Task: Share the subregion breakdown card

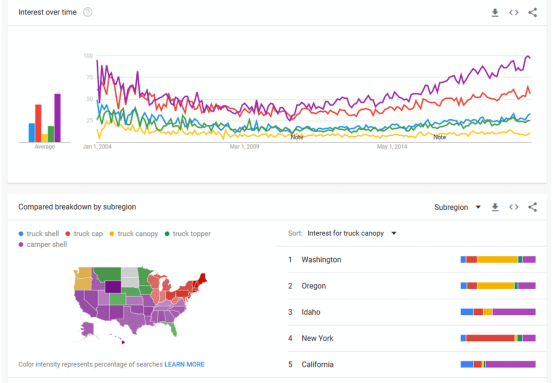Action: [x=532, y=207]
